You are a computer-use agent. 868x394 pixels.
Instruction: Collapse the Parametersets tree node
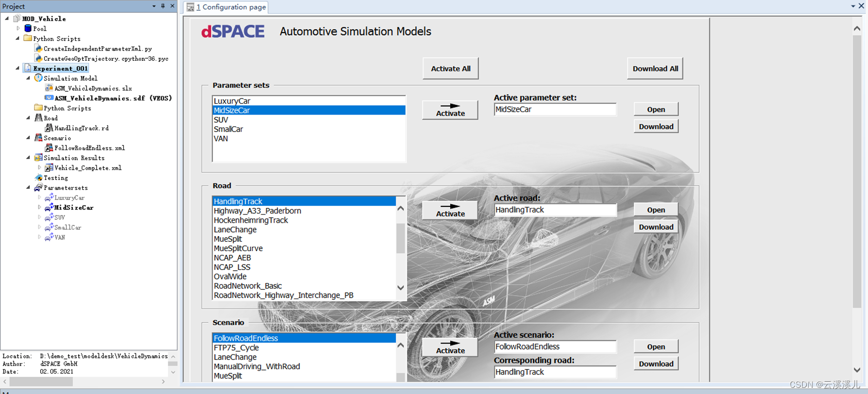(28, 188)
